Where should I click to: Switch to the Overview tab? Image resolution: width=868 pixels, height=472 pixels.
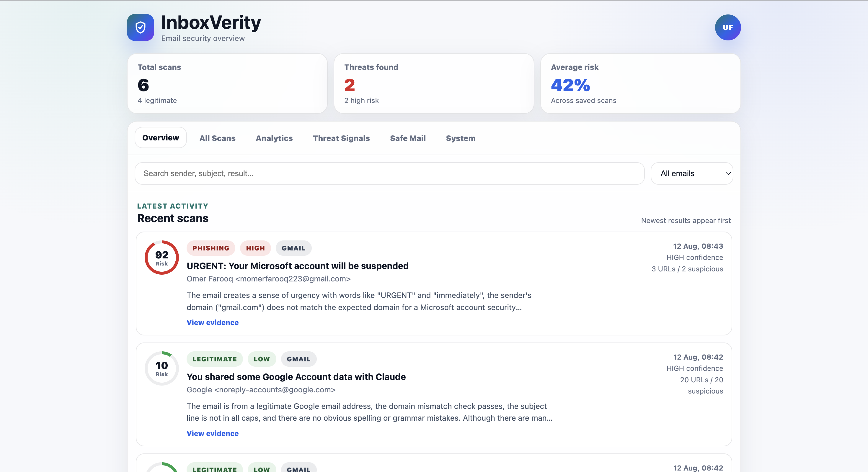160,138
